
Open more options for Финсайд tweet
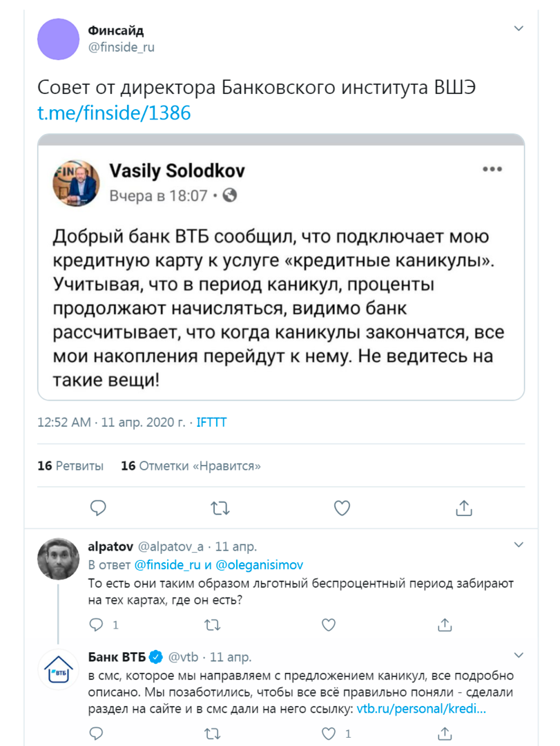(519, 28)
